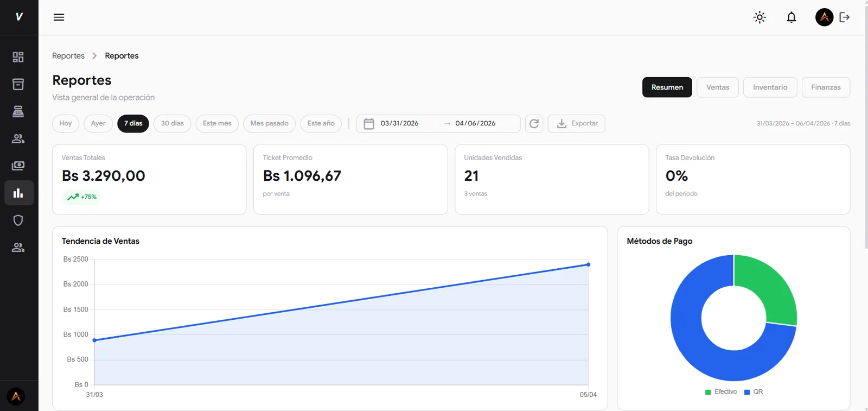Select the Ayer date filter
The image size is (868, 411).
click(x=98, y=123)
